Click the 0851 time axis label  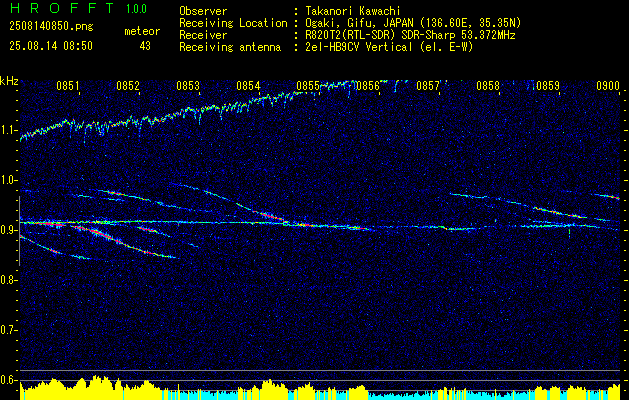click(67, 86)
